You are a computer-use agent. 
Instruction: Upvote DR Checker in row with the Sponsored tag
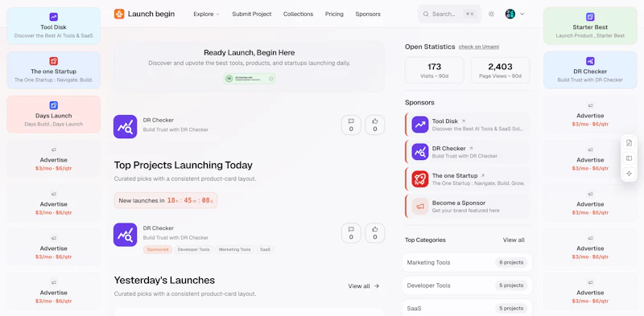pyautogui.click(x=375, y=233)
